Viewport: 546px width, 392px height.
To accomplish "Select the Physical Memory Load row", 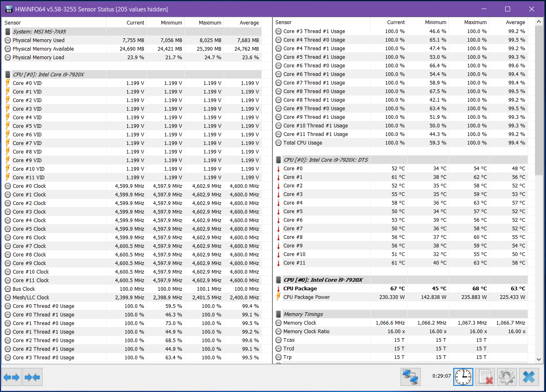I will pyautogui.click(x=131, y=57).
